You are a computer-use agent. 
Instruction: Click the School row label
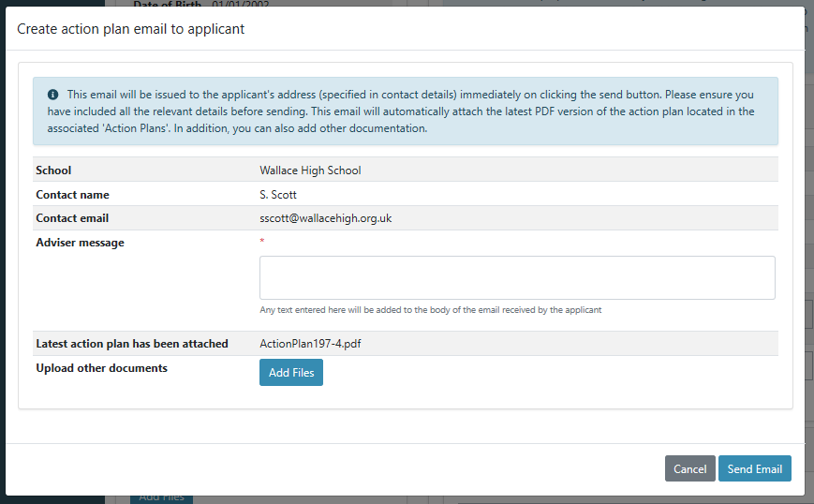53,170
